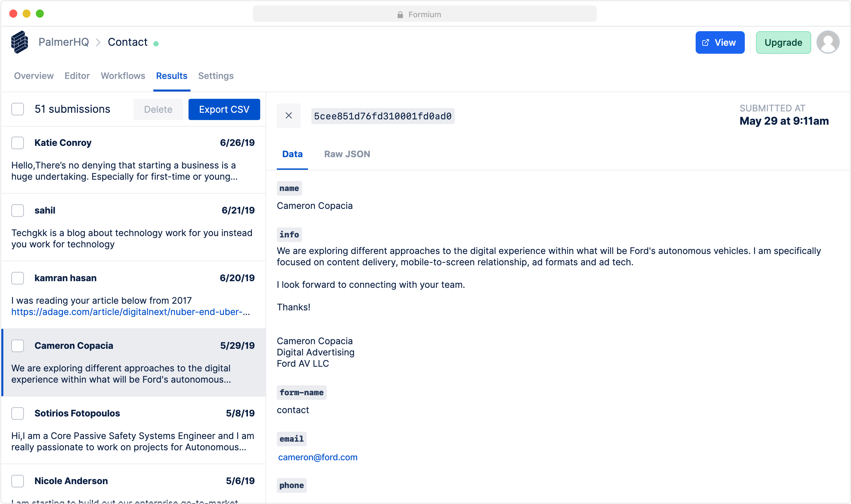Click the lock icon in address bar

click(400, 14)
